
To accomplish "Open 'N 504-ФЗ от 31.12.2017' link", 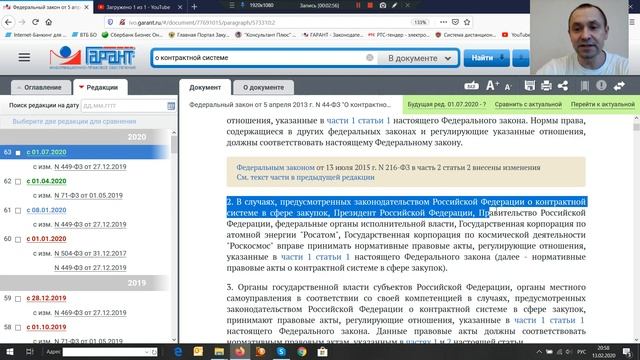I will click(90, 253).
